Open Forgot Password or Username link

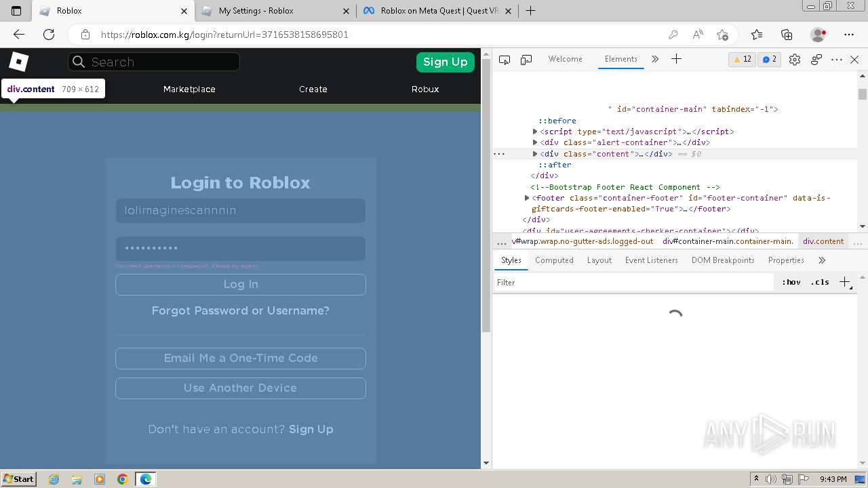click(x=241, y=310)
